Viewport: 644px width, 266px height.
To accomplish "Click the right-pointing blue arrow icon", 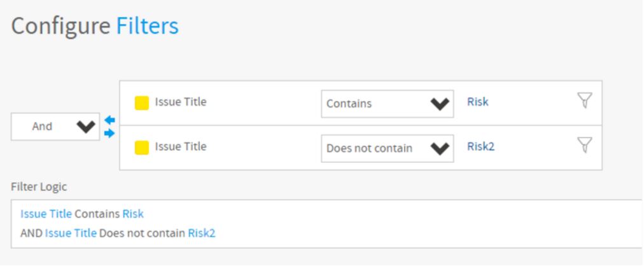I will pyautogui.click(x=109, y=133).
